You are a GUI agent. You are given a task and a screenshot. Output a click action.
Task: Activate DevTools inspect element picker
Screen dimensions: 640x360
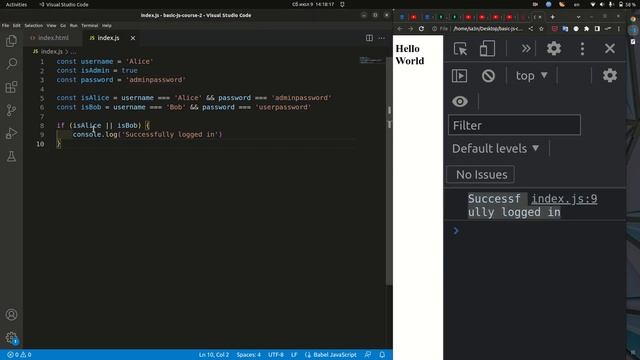coord(460,49)
